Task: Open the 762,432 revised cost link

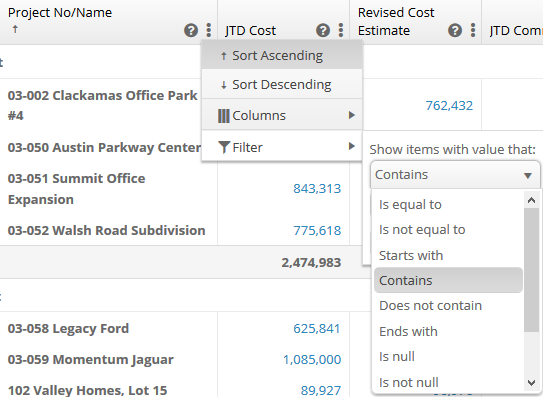Action: [x=449, y=106]
